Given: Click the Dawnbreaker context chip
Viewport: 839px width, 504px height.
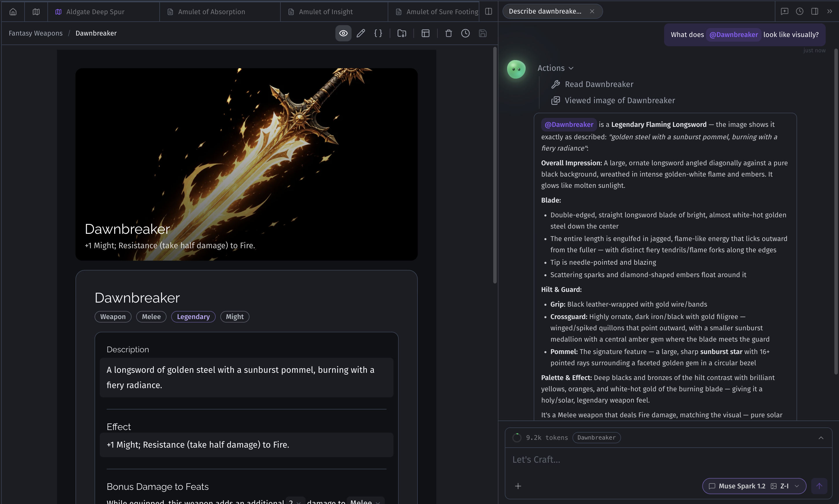Looking at the screenshot, I should tap(596, 438).
